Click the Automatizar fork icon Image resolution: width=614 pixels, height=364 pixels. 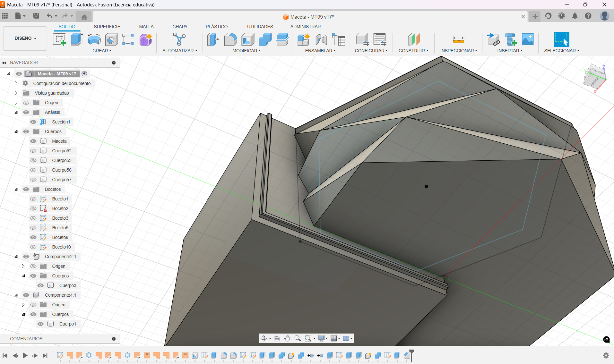(179, 39)
